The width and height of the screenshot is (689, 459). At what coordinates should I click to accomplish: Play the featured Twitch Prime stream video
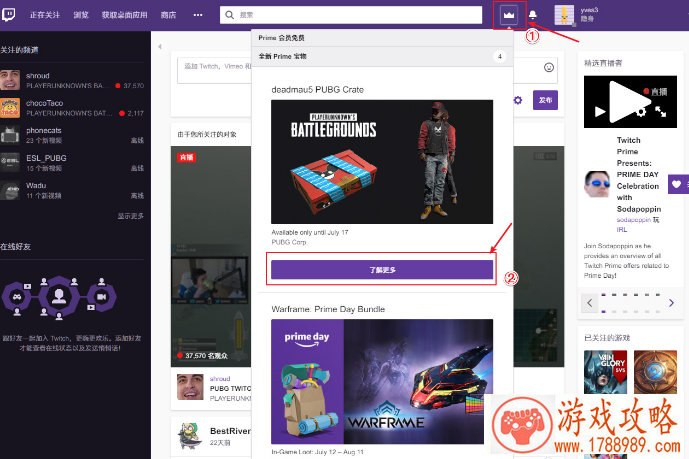(623, 102)
